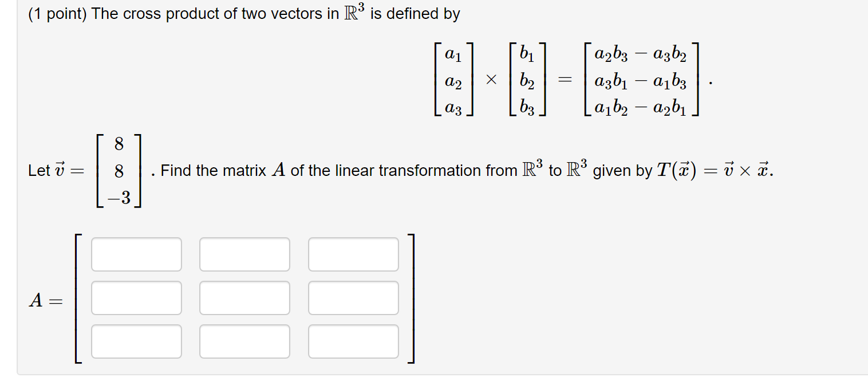Click the bottom-right matrix answer box
Viewport: 868px width, 377px height.
tap(353, 341)
